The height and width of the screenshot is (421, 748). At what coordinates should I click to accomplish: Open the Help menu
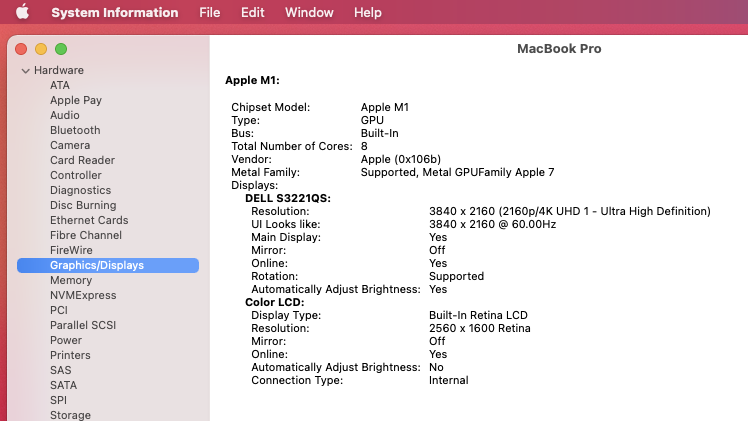pyautogui.click(x=367, y=12)
